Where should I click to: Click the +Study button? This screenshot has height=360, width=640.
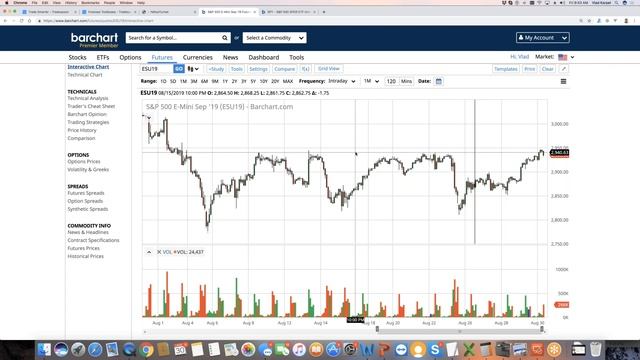pos(216,69)
